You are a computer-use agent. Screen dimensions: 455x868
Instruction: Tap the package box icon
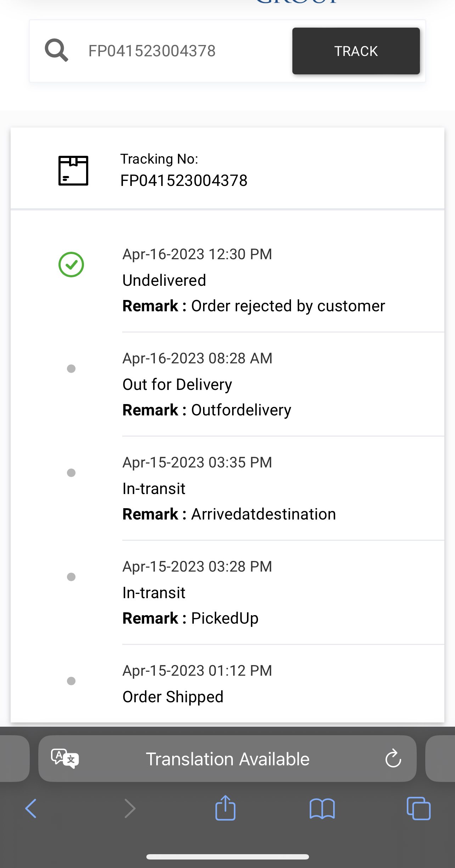coord(73,170)
